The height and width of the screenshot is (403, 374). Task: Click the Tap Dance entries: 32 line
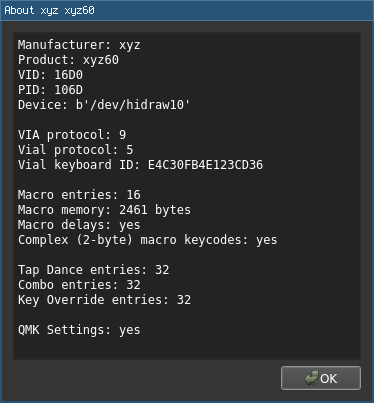coord(94,270)
